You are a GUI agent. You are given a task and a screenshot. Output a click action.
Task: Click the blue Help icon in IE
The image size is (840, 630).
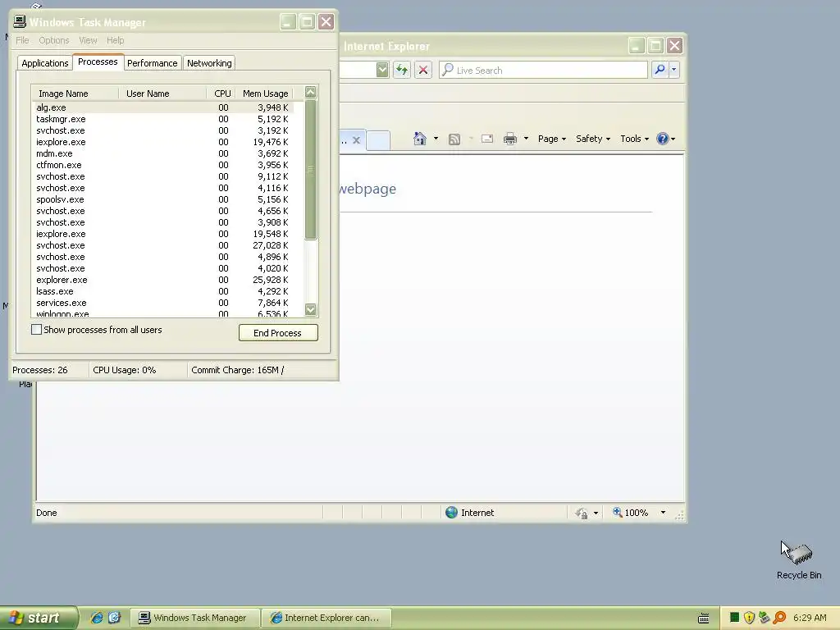click(663, 139)
